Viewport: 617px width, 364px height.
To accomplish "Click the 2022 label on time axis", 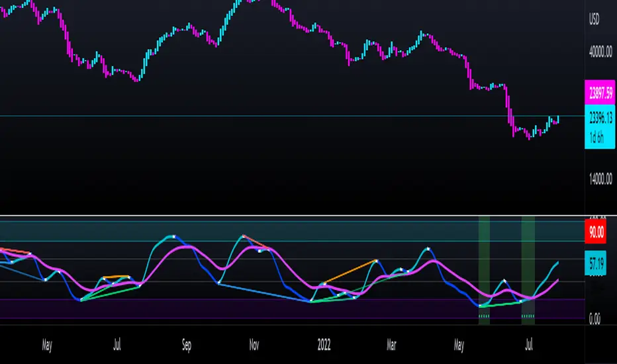I will (324, 345).
